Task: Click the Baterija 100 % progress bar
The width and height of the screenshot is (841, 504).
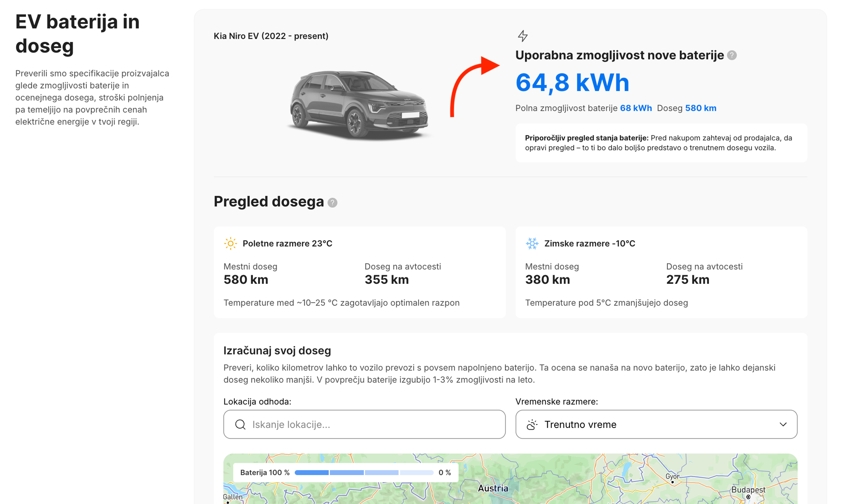Action: tap(364, 472)
